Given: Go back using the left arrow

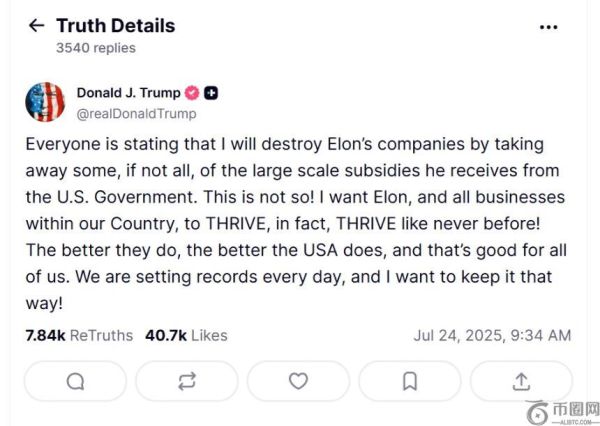Looking at the screenshot, I should 37,26.
